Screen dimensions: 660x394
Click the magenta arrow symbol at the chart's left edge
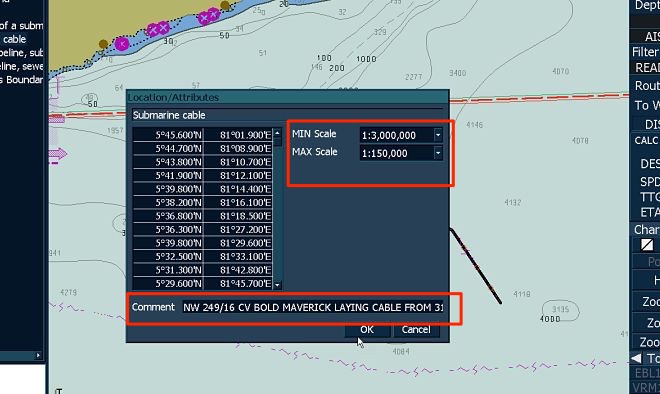58,154
